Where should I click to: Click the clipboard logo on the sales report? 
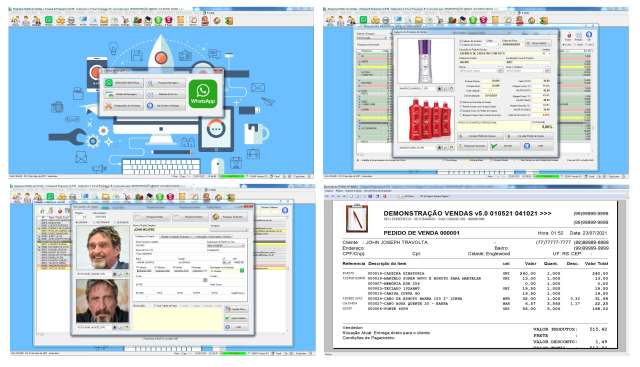(357, 219)
